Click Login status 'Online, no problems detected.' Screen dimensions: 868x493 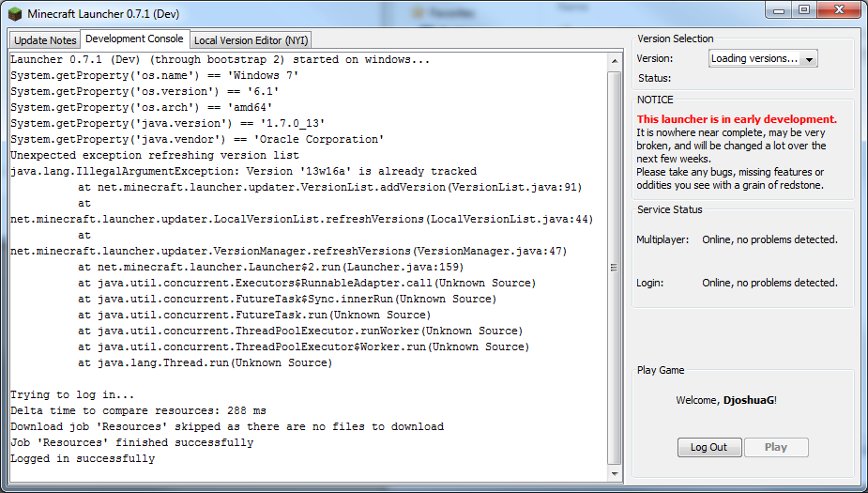[770, 283]
